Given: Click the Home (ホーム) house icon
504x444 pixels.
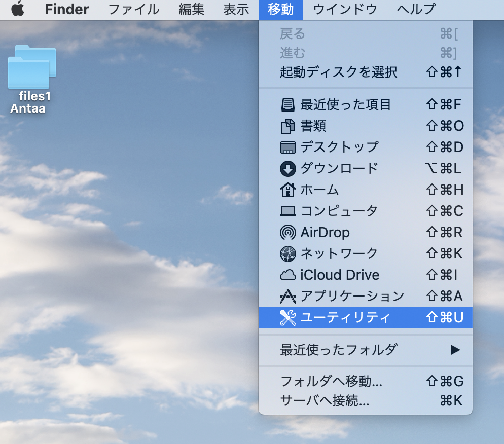Looking at the screenshot, I should click(x=287, y=190).
